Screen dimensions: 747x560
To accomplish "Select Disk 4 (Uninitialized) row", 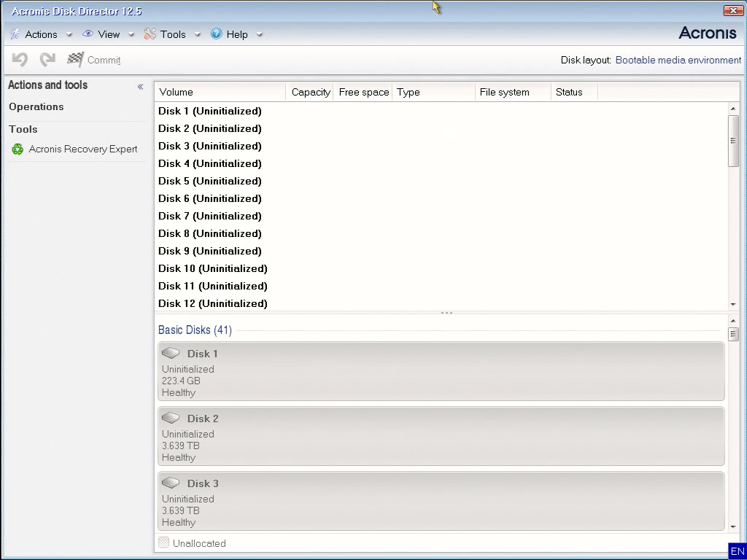I will point(441,164).
